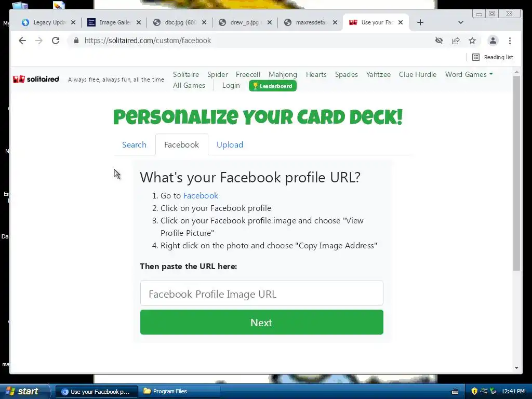532x399 pixels.
Task: Click the crossed-out eye icon in the address bar
Action: (x=439, y=41)
